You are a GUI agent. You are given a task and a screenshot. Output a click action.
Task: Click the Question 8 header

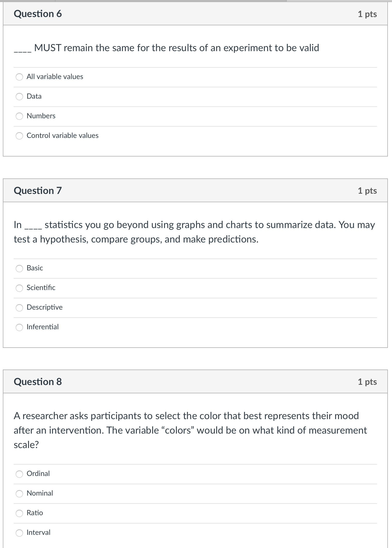point(38,382)
